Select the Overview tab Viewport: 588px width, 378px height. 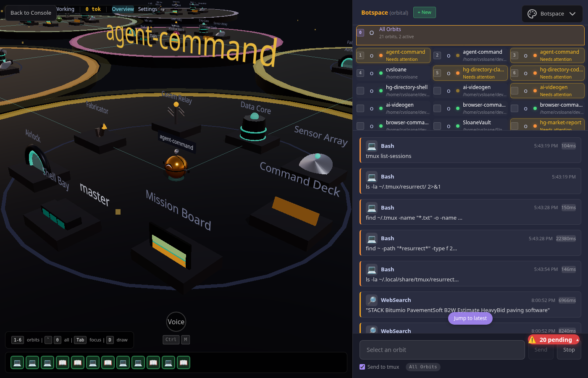(123, 8)
